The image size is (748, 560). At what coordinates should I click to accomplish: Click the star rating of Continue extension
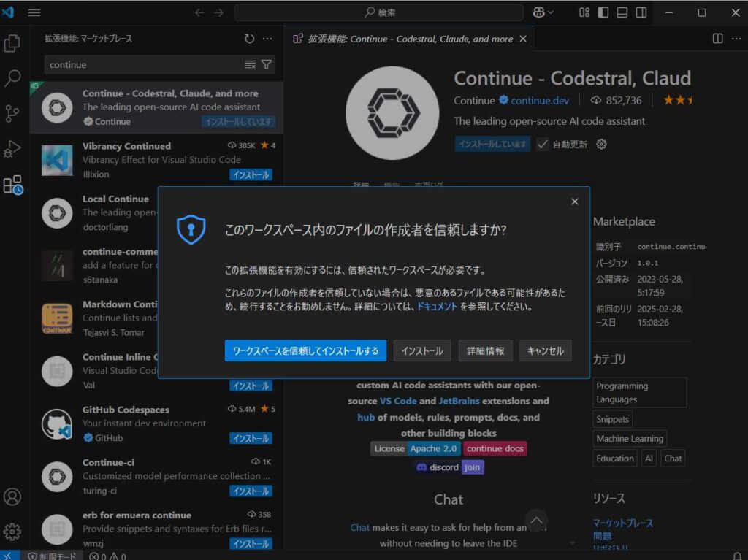tap(677, 100)
